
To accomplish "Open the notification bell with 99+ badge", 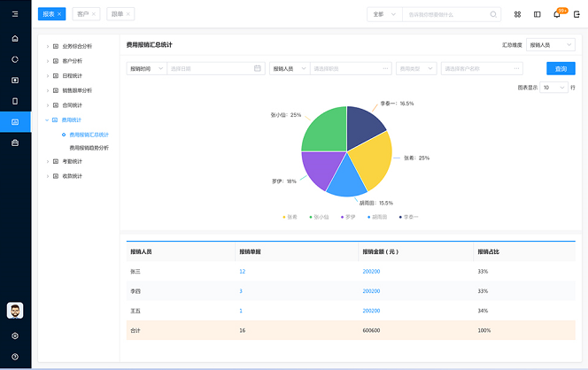I will 557,14.
